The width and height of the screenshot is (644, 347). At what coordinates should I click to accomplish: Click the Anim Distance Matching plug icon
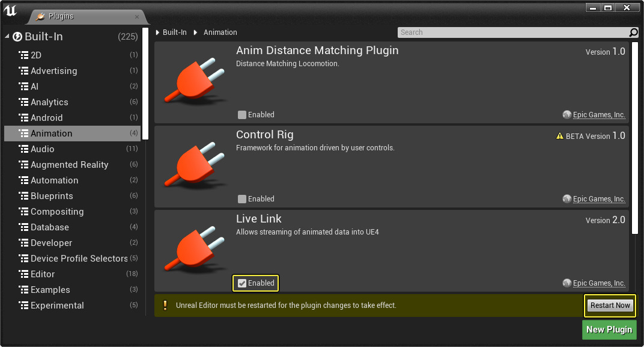point(195,82)
